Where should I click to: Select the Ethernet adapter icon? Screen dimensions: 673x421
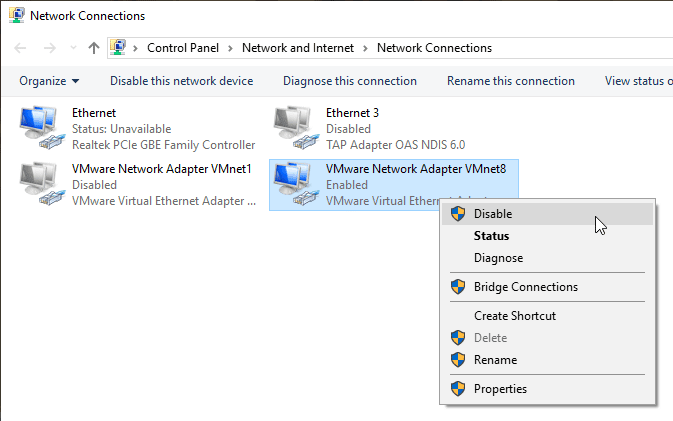click(x=42, y=128)
